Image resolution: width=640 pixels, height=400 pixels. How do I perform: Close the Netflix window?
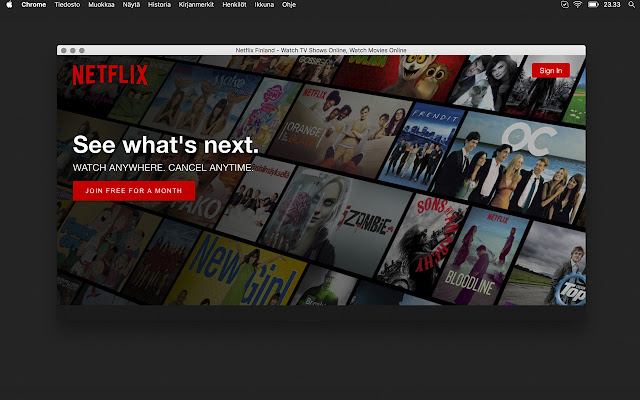point(64,51)
